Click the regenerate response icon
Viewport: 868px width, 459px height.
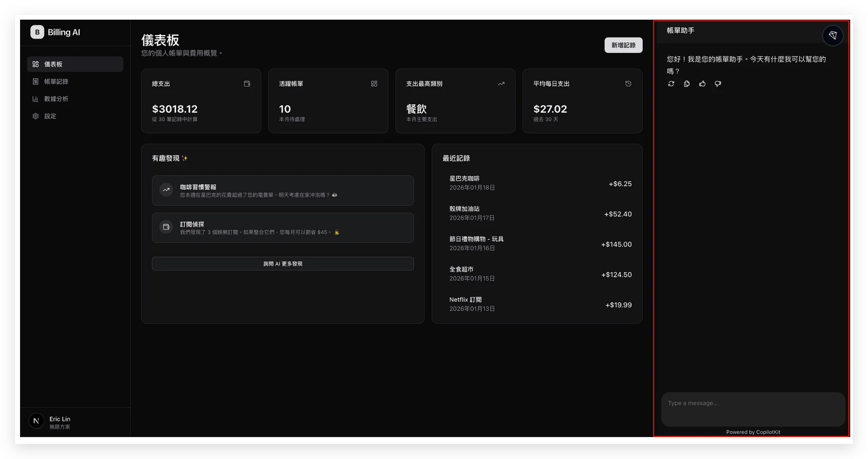671,84
